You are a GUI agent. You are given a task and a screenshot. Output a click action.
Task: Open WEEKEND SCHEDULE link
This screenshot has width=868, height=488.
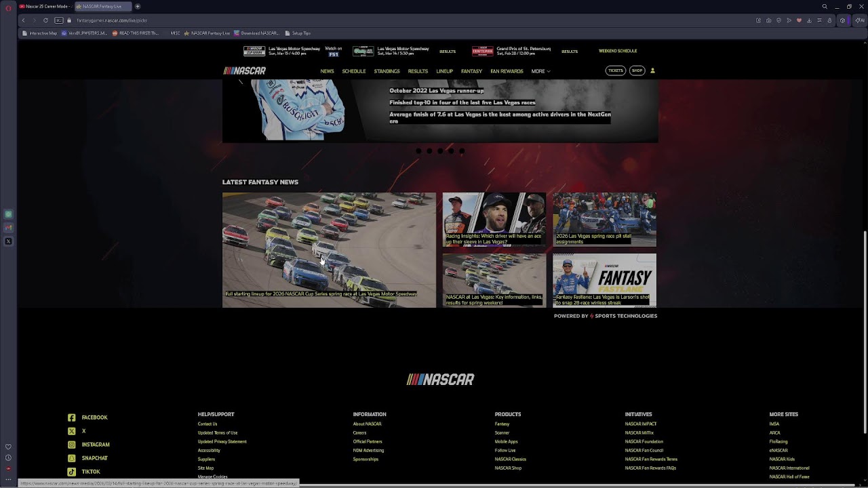(x=618, y=51)
